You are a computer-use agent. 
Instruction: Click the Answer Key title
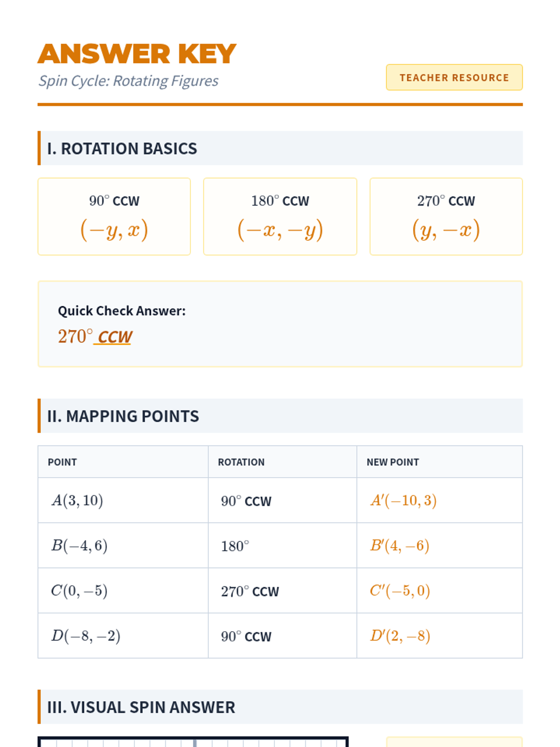tap(137, 54)
